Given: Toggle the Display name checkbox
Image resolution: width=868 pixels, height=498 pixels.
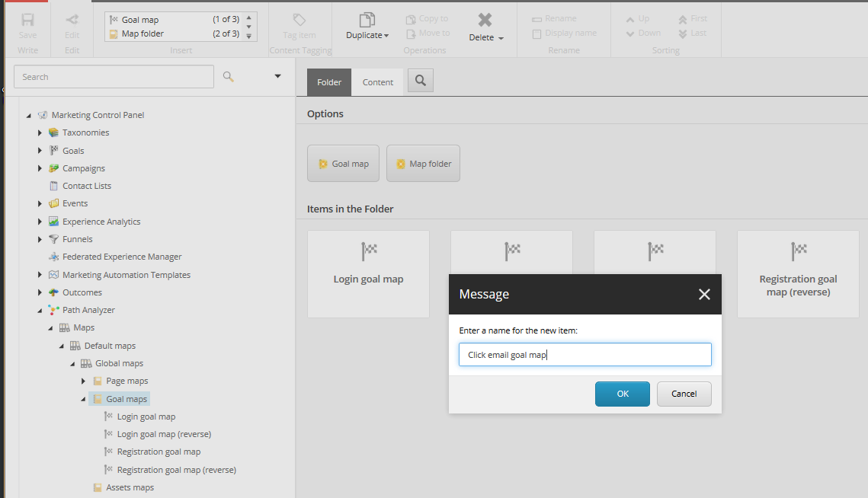Looking at the screenshot, I should [x=536, y=34].
